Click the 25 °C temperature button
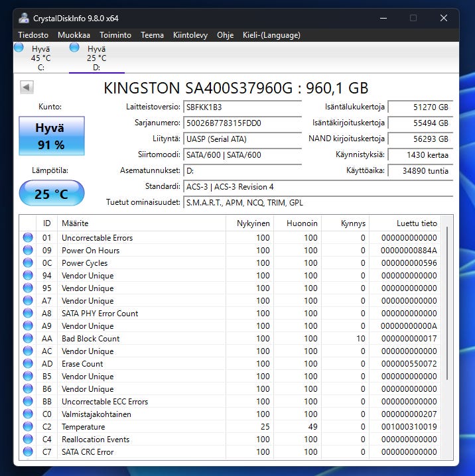The image size is (475, 476). pyautogui.click(x=52, y=194)
